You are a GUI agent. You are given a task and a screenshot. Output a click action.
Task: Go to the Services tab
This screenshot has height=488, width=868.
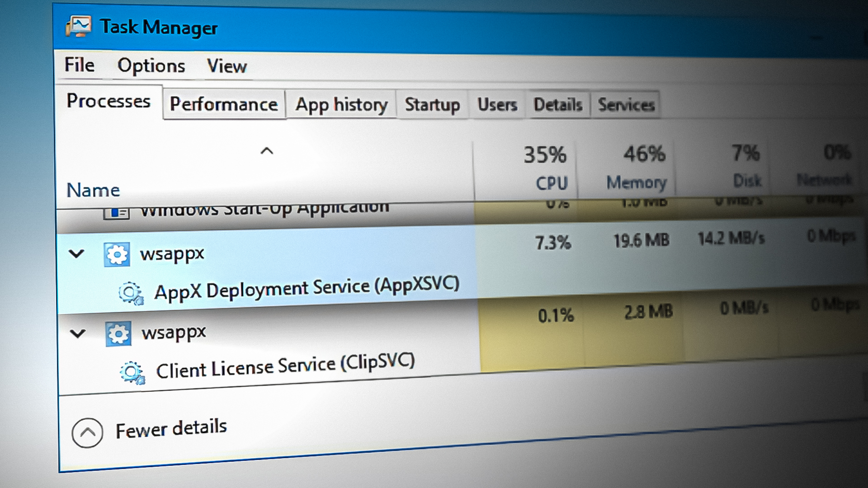point(626,105)
